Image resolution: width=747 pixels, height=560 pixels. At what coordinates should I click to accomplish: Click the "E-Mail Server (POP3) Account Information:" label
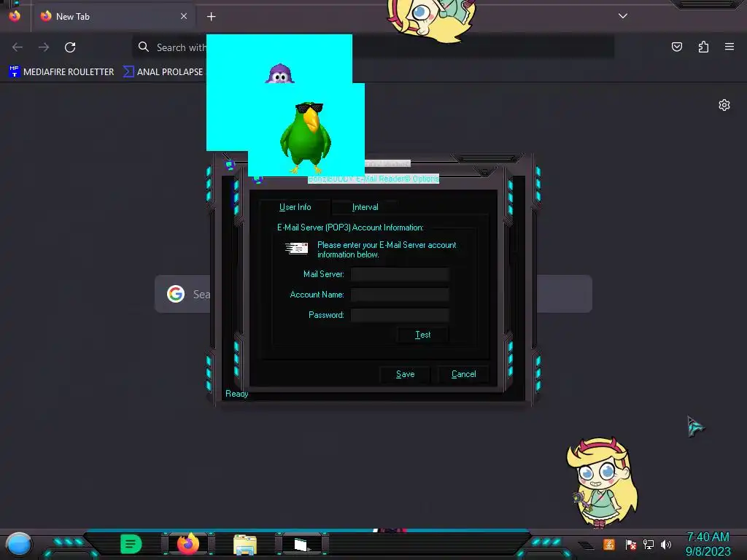pyautogui.click(x=350, y=227)
